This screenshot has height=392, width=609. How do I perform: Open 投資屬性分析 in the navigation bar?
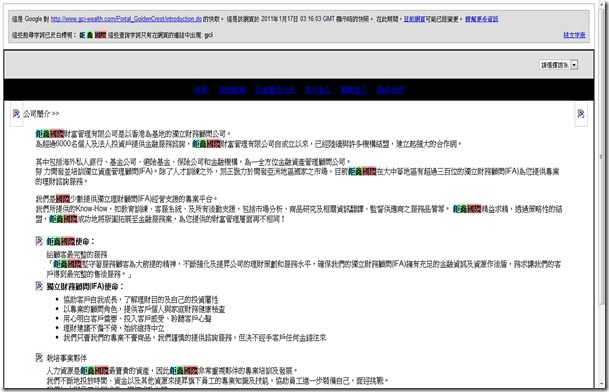(275, 90)
